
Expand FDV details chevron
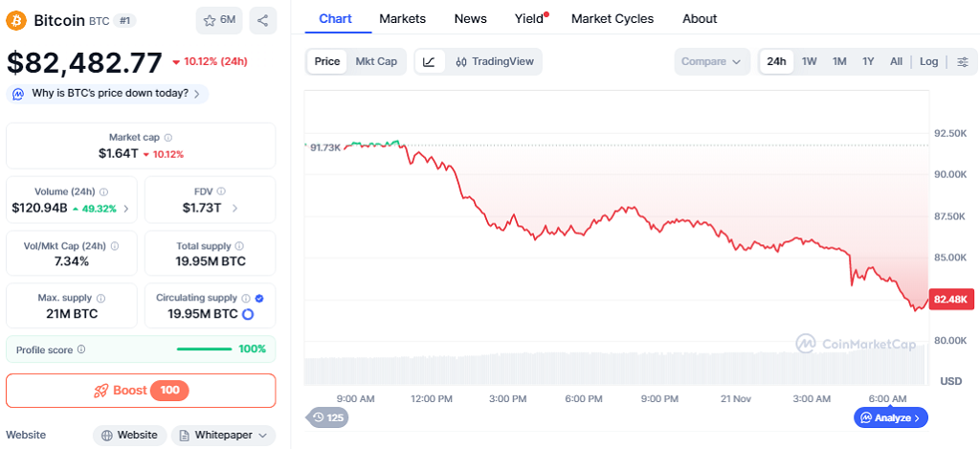(x=234, y=209)
